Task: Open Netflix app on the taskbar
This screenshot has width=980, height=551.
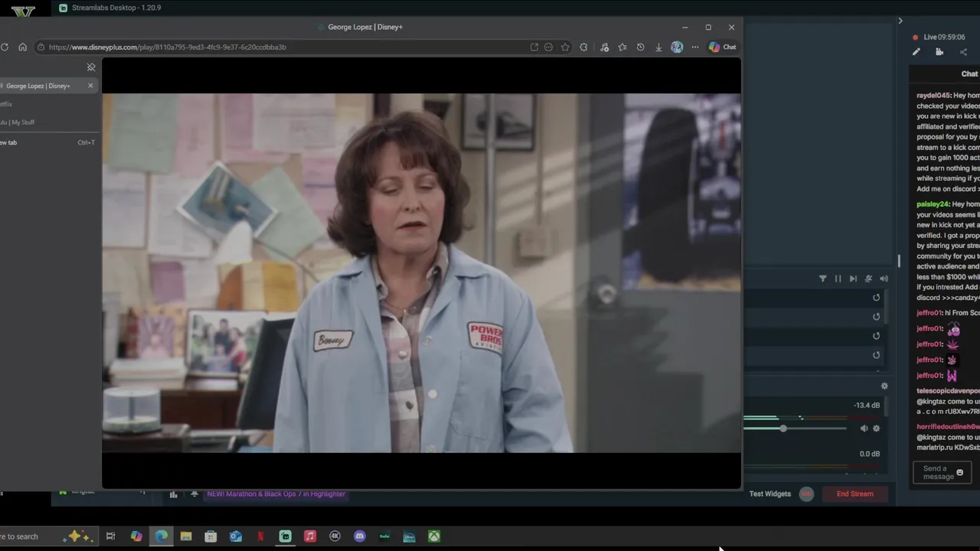Action: [260, 536]
